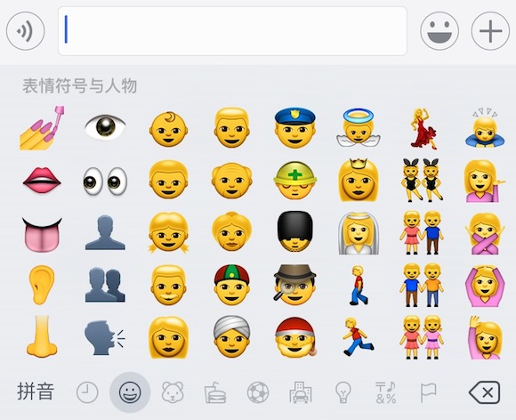Tap the nail polish emoji
The width and height of the screenshot is (516, 420).
pos(42,128)
